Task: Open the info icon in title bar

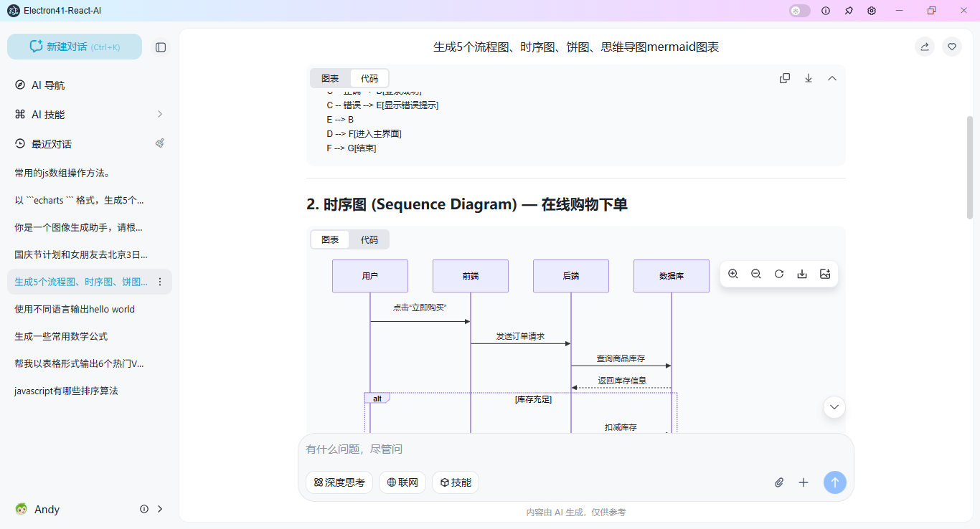Action: pos(826,11)
